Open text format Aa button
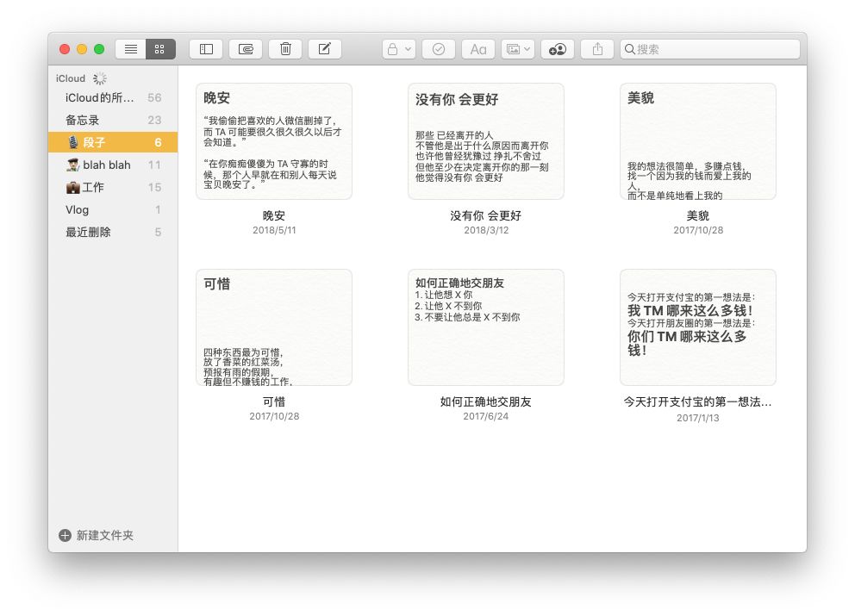The width and height of the screenshot is (855, 616). (478, 49)
